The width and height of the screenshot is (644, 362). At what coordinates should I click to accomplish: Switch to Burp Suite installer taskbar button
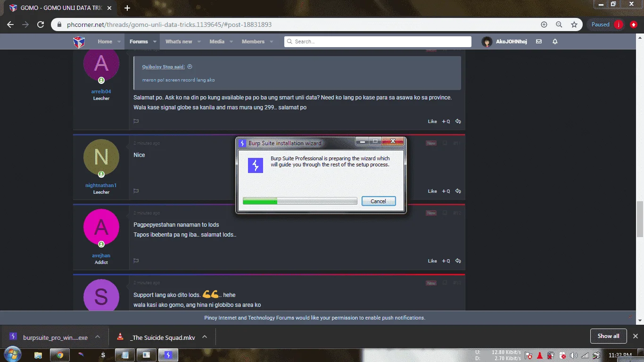click(168, 355)
